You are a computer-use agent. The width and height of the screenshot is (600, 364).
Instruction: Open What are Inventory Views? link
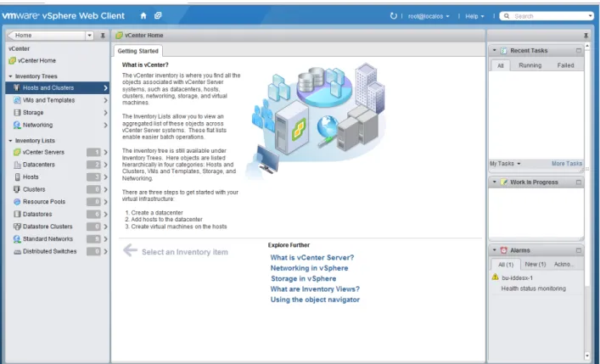pyautogui.click(x=315, y=289)
